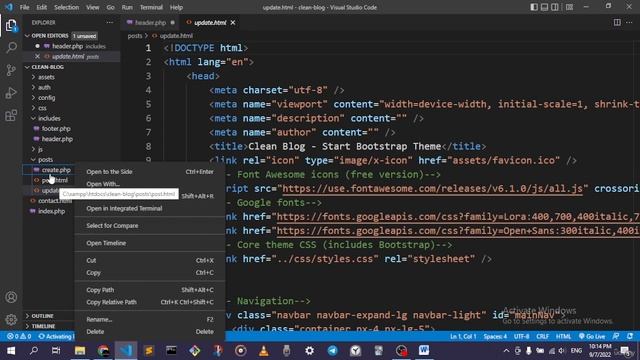This screenshot has width=640, height=360.
Task: Click the split editor right icon
Action: click(x=617, y=22)
